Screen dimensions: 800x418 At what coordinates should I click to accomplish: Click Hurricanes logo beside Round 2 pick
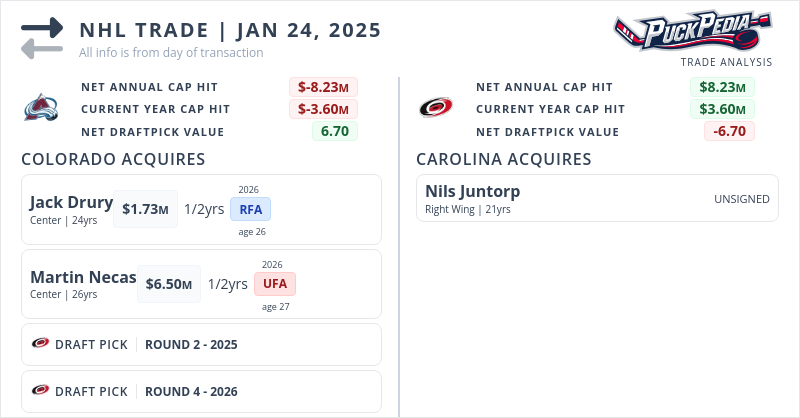[x=41, y=344]
